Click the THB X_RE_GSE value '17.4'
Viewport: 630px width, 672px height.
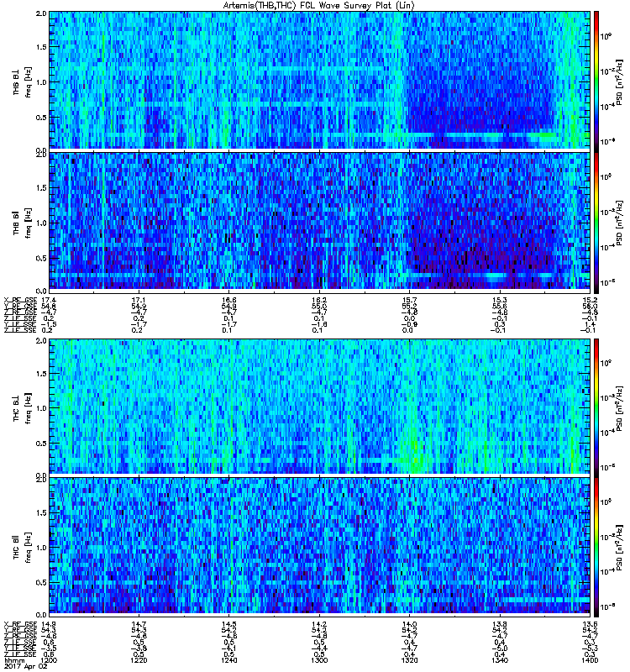tap(48, 300)
